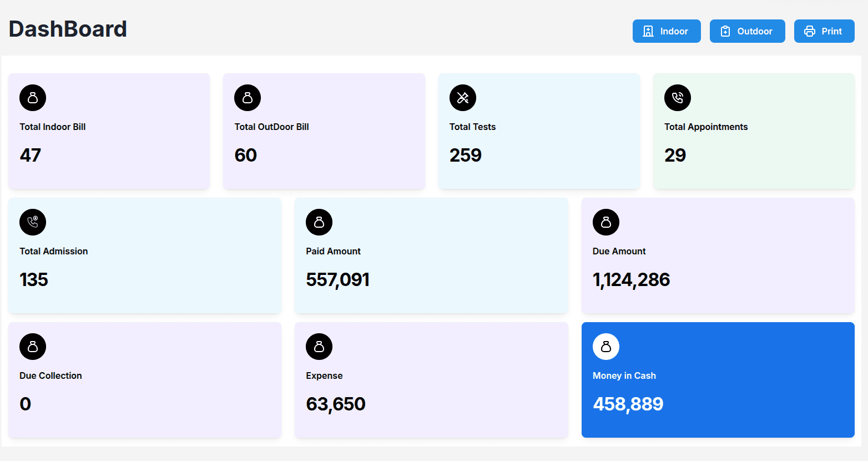This screenshot has height=461, width=868.
Task: Click the person icon on Total Indoor Bill card
Action: [33, 97]
